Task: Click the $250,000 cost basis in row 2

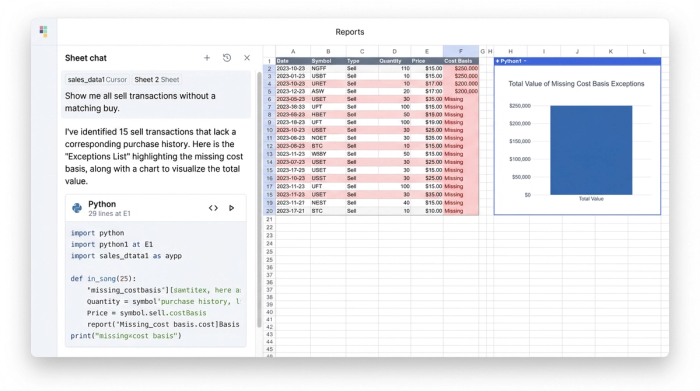Action: pos(461,69)
